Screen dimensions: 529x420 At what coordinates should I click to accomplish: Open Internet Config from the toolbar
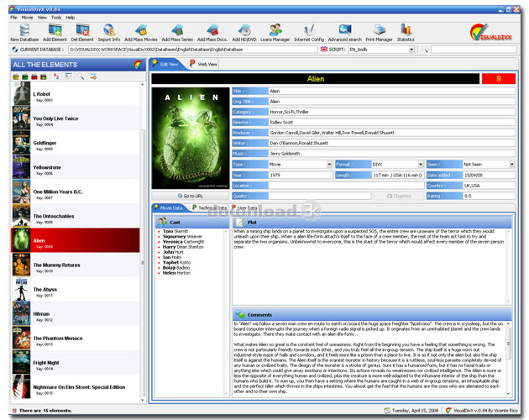click(309, 33)
